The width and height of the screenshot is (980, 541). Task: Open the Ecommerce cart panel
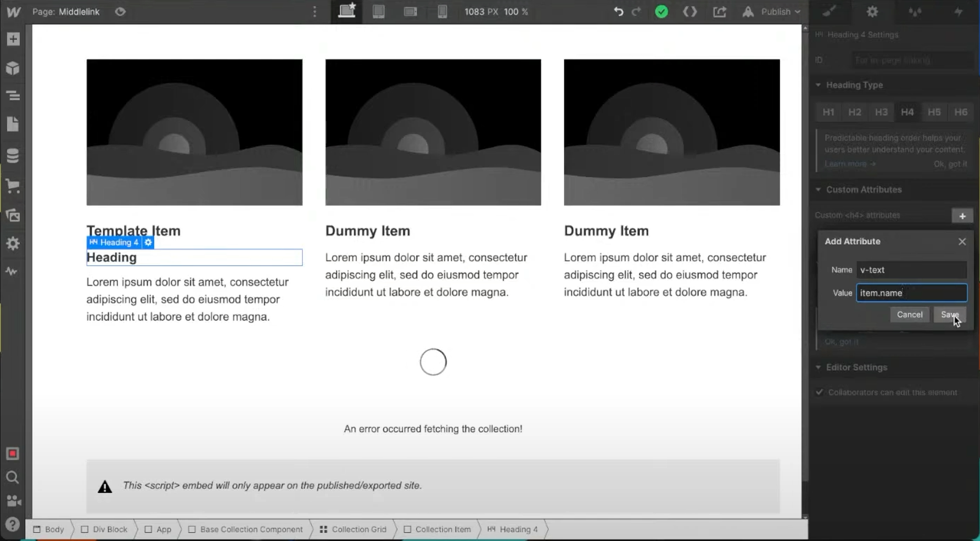point(13,185)
